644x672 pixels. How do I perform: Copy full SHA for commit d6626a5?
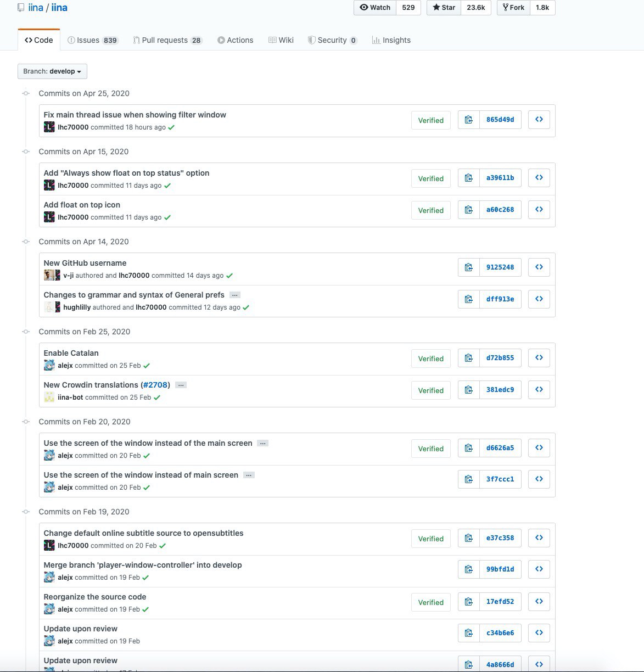(x=468, y=448)
